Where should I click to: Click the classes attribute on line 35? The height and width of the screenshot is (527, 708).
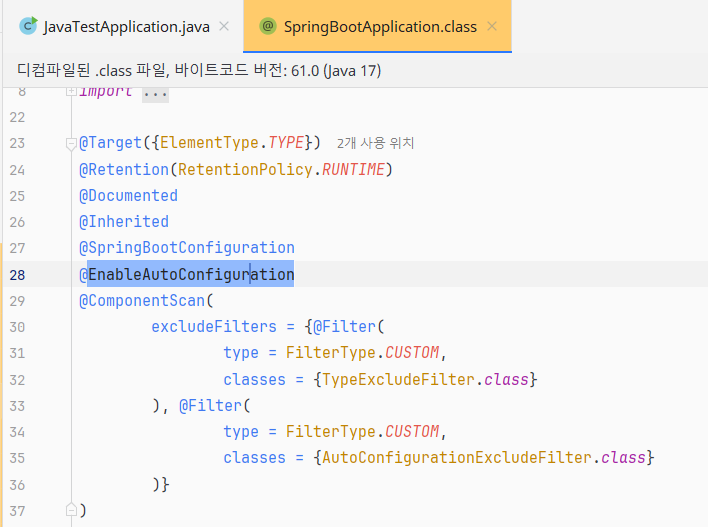[254, 458]
